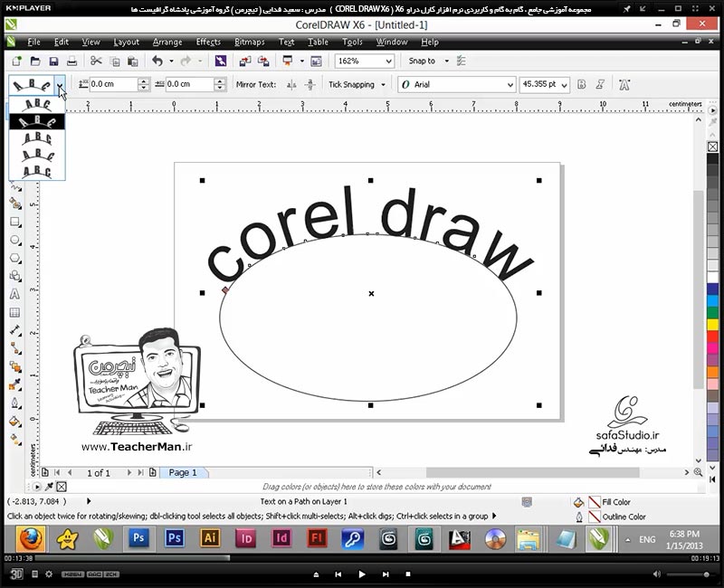Image resolution: width=724 pixels, height=588 pixels.
Task: Open the Arrange menu
Action: click(167, 42)
